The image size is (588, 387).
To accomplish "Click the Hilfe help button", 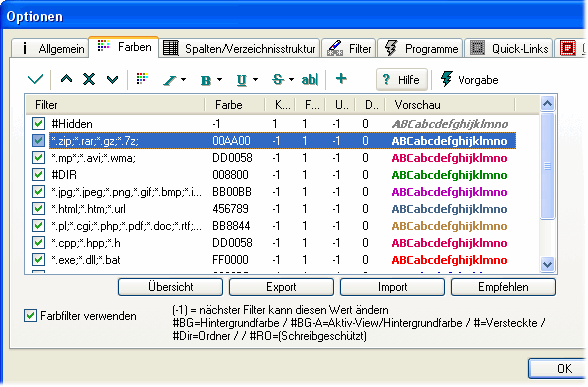I will [x=402, y=80].
